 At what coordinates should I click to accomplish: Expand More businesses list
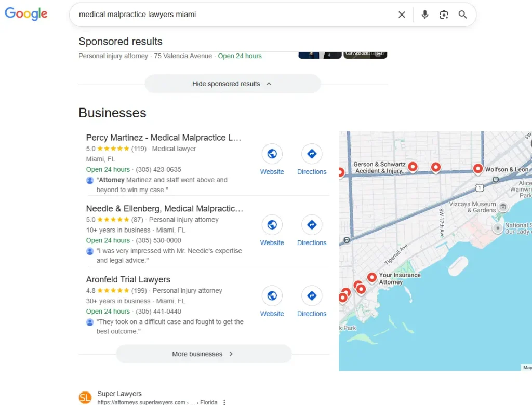tap(204, 354)
